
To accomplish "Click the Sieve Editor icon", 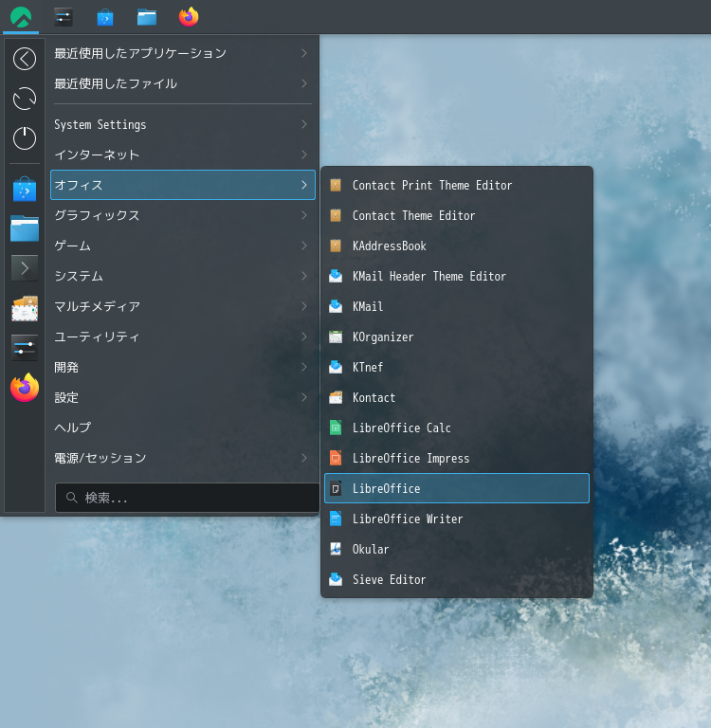I will coord(336,579).
